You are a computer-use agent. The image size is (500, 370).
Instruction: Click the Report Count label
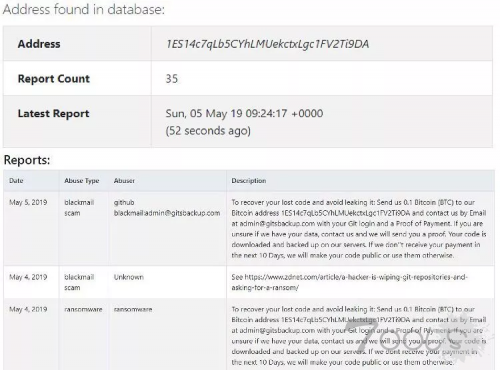click(x=54, y=79)
